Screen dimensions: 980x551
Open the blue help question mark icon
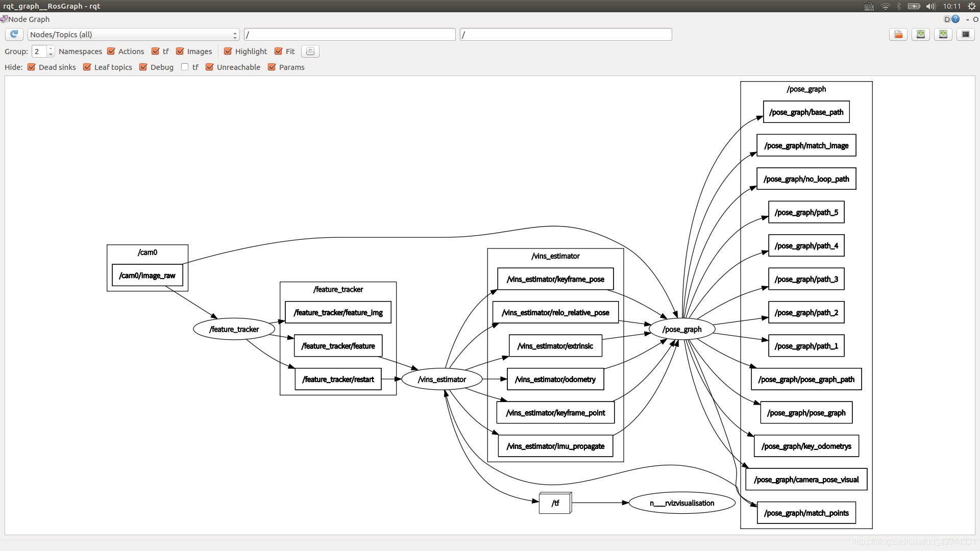955,19
